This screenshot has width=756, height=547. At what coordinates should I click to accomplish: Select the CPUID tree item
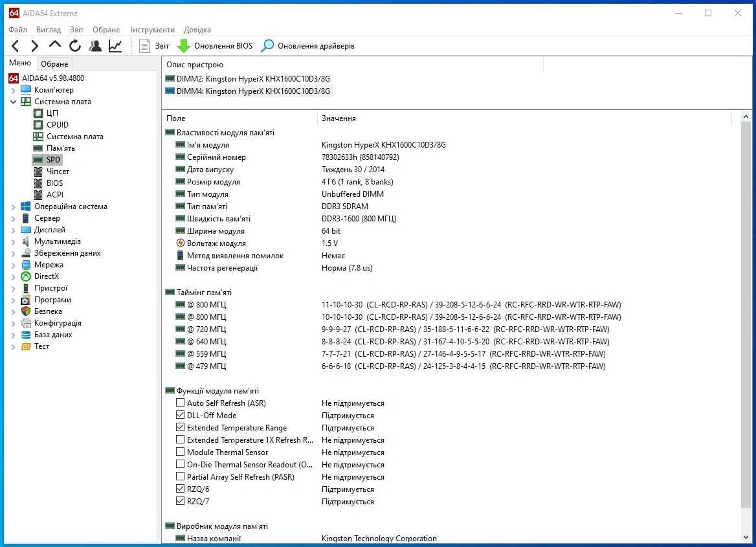tap(58, 124)
